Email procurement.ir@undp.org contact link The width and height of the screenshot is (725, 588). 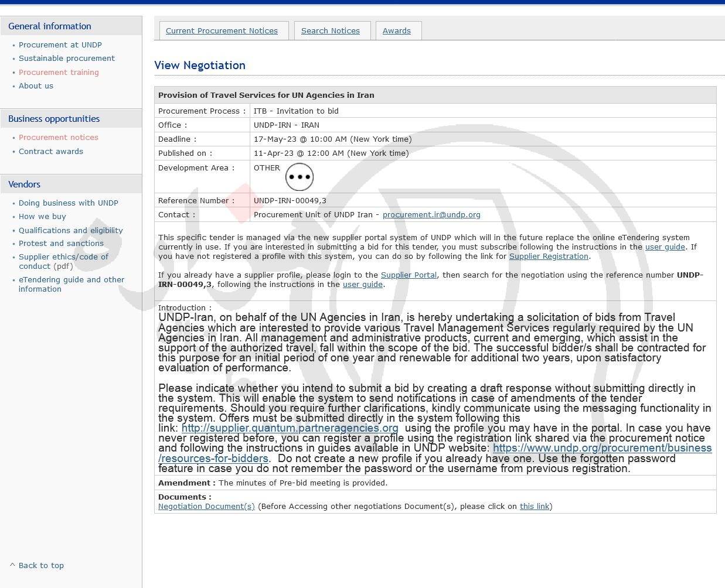(431, 215)
